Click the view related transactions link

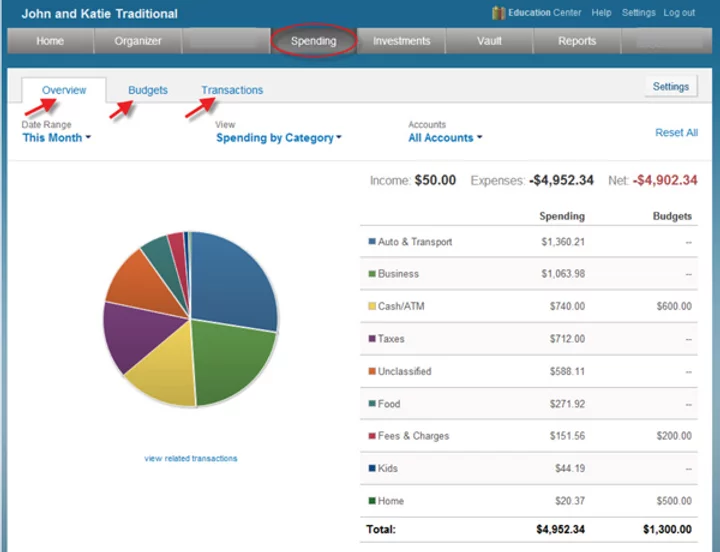pyautogui.click(x=191, y=459)
